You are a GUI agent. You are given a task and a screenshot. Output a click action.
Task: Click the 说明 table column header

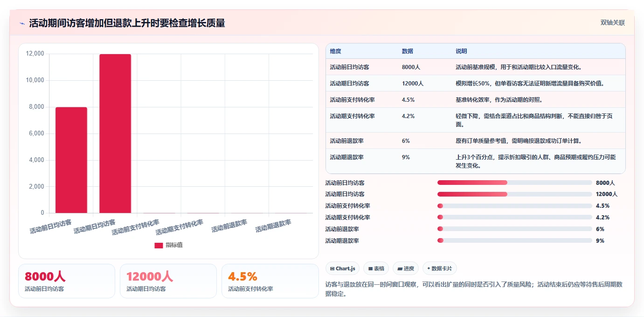[461, 51]
